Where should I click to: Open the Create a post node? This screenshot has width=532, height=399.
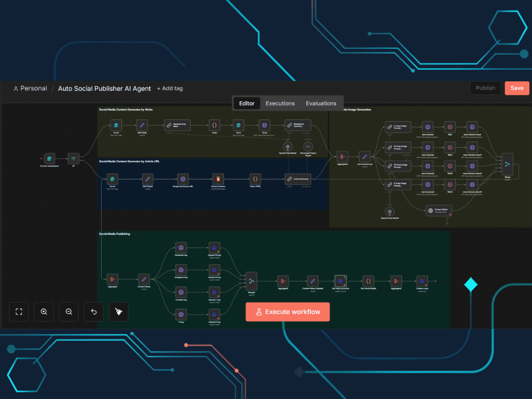pyautogui.click(x=422, y=281)
